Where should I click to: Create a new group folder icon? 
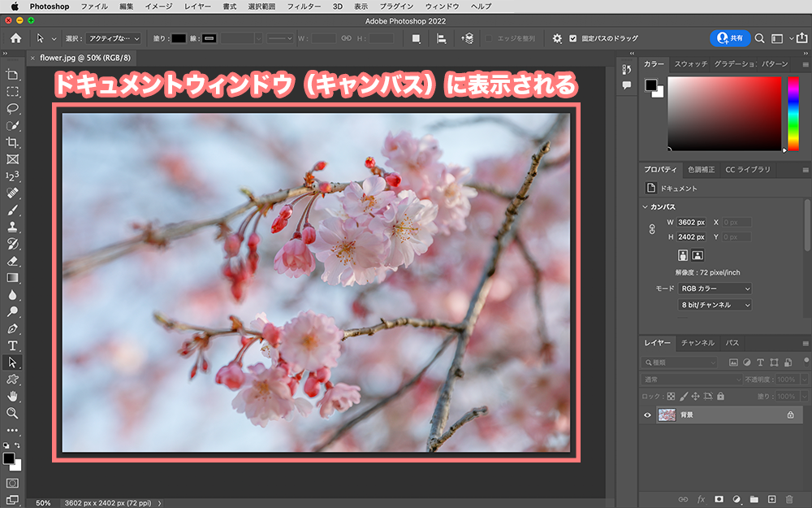[x=754, y=499]
